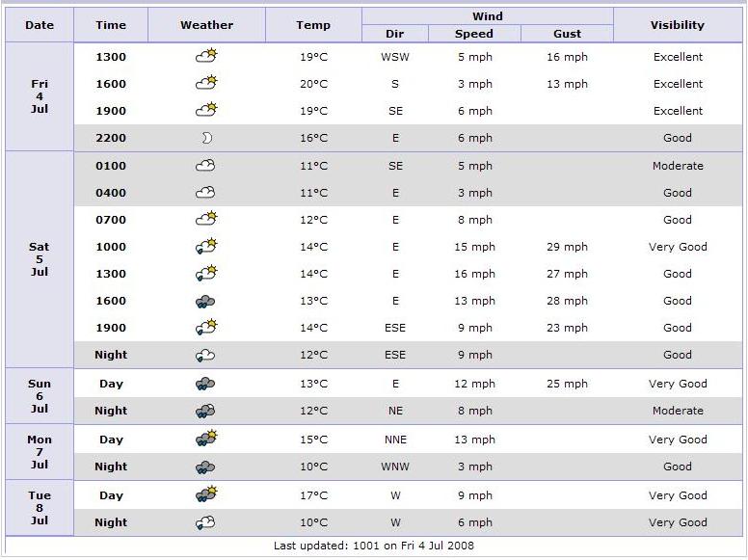Click the weather icon for Friday 1300
This screenshot has width=748, height=560.
(x=206, y=57)
